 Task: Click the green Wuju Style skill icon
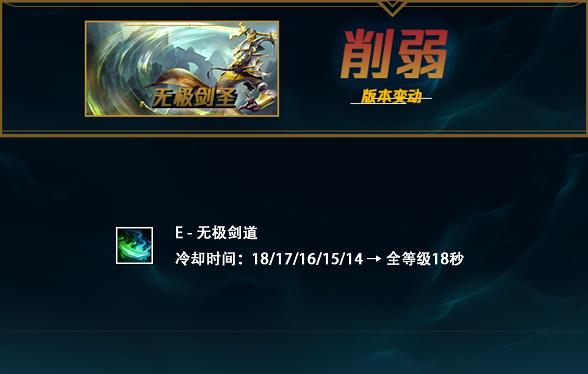click(134, 245)
